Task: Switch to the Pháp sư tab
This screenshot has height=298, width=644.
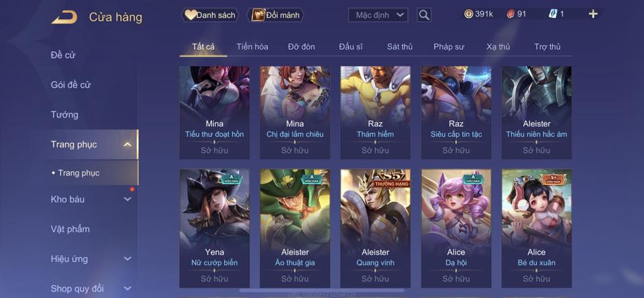Action: 449,47
